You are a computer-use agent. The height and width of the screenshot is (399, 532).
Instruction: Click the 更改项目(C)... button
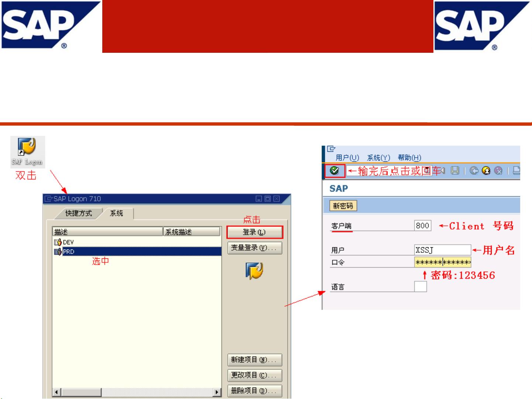(x=254, y=375)
